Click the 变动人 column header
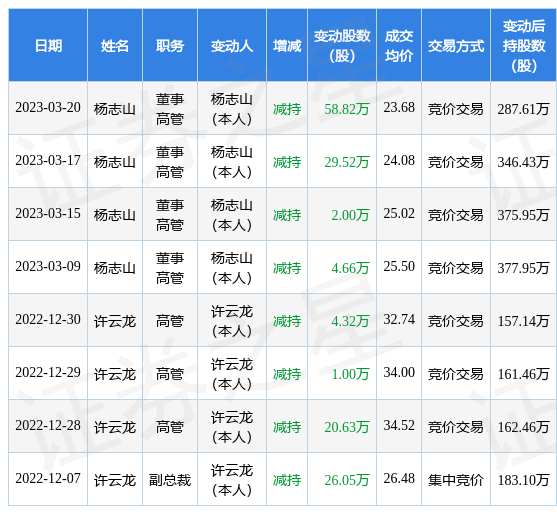 pyautogui.click(x=232, y=46)
